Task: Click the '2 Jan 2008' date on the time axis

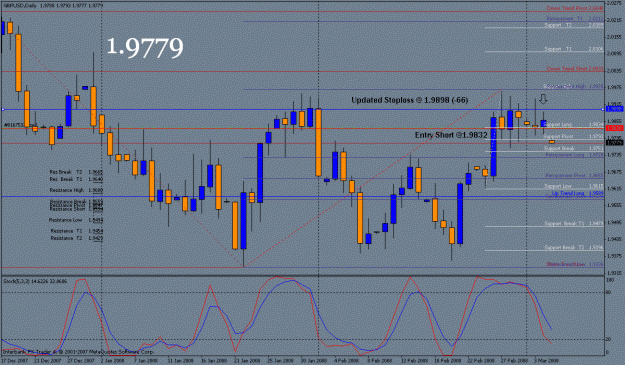Action: 113,361
